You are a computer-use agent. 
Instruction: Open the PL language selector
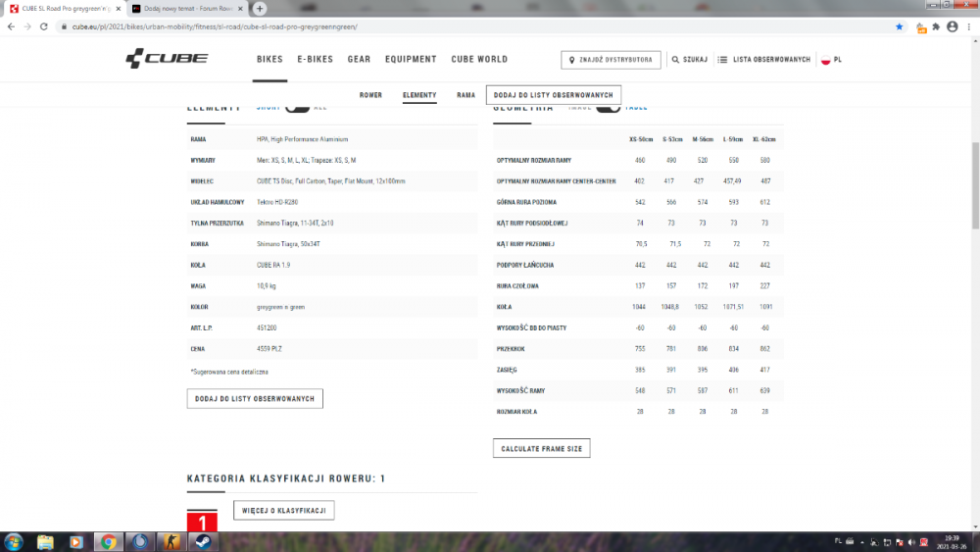[x=838, y=60]
